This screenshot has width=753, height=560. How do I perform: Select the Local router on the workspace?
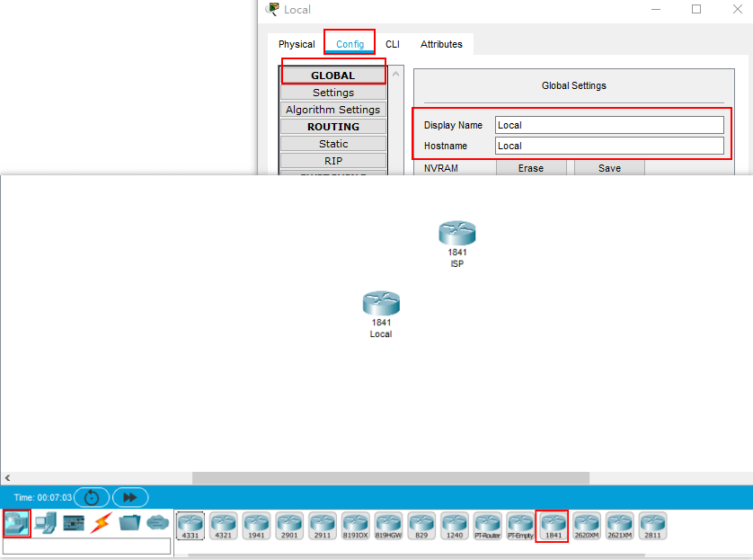381,304
